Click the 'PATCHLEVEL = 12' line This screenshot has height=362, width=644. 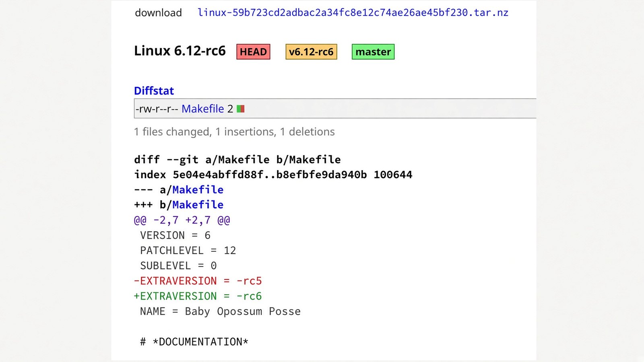pyautogui.click(x=188, y=251)
